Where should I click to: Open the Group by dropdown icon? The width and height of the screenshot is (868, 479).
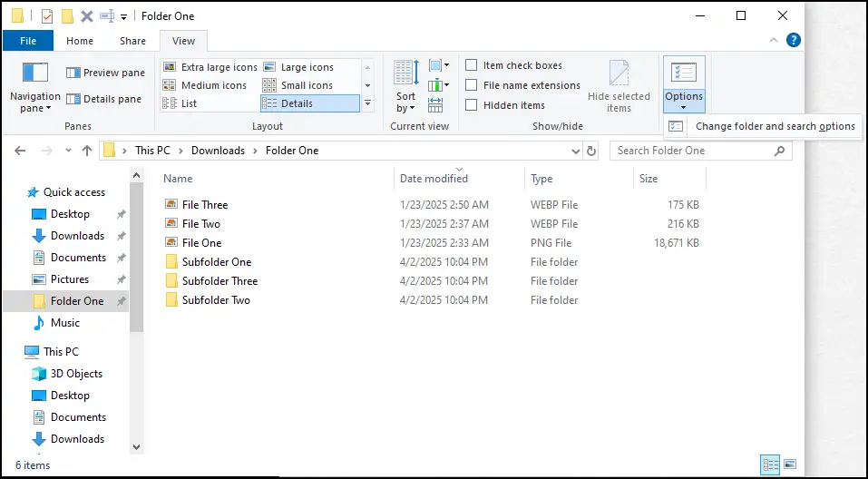pyautogui.click(x=438, y=66)
